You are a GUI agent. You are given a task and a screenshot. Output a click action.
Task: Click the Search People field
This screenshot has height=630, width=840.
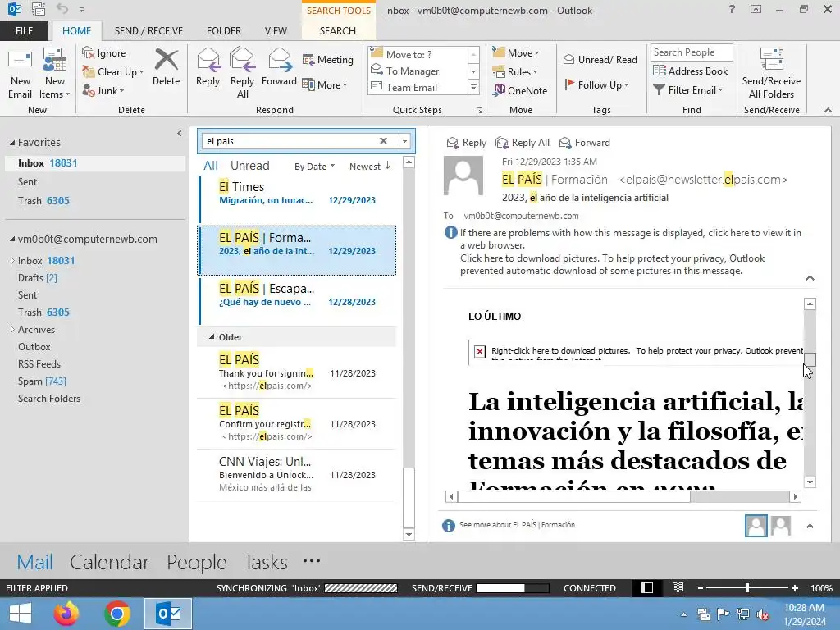[x=692, y=52]
